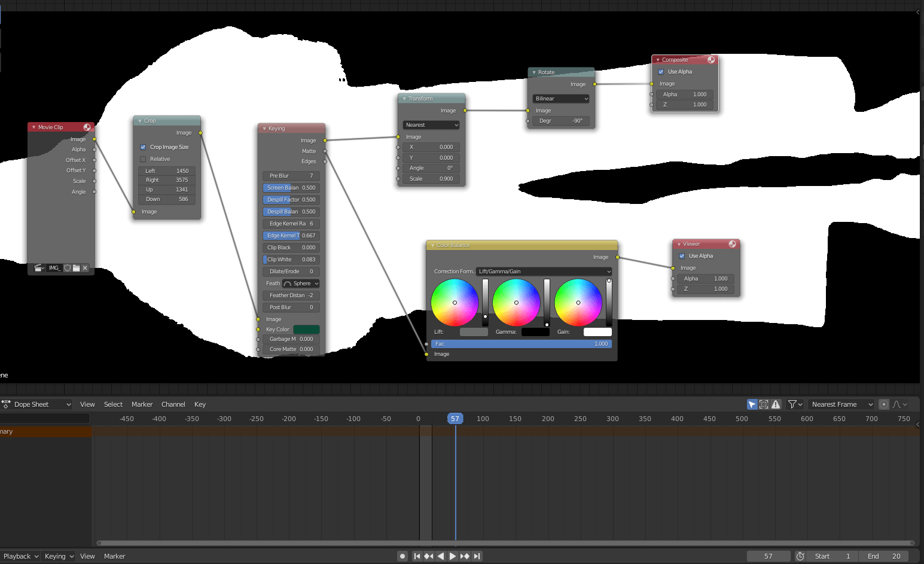Jump to the last frame with the skip button
This screenshot has width=924, height=564.
click(x=477, y=556)
